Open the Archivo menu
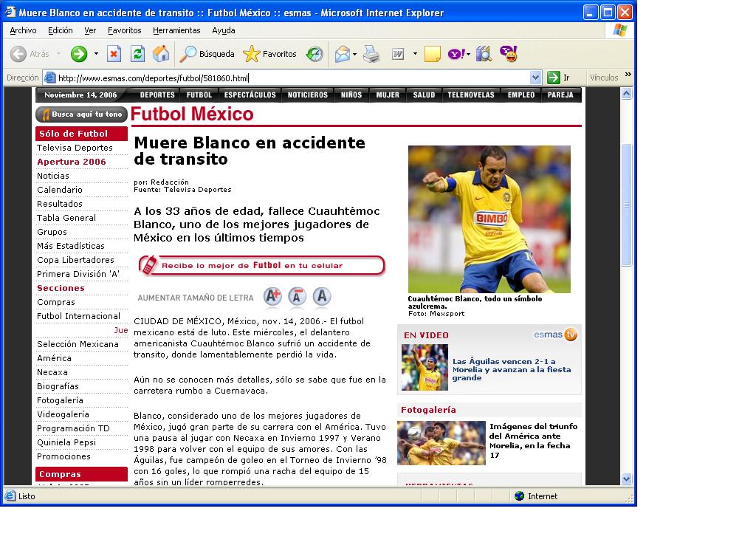The width and height of the screenshot is (756, 545). [23, 30]
